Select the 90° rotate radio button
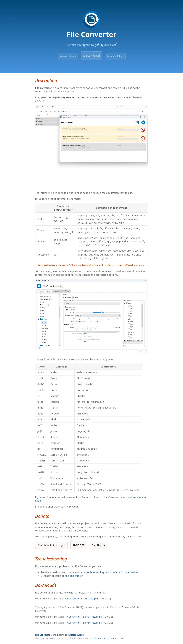 (x=83, y=321)
